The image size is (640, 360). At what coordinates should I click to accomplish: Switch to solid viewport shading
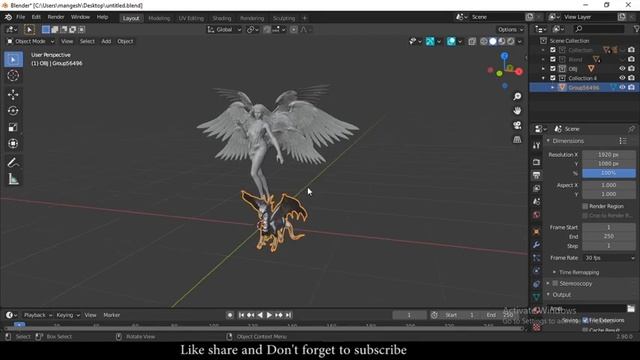coord(493,41)
